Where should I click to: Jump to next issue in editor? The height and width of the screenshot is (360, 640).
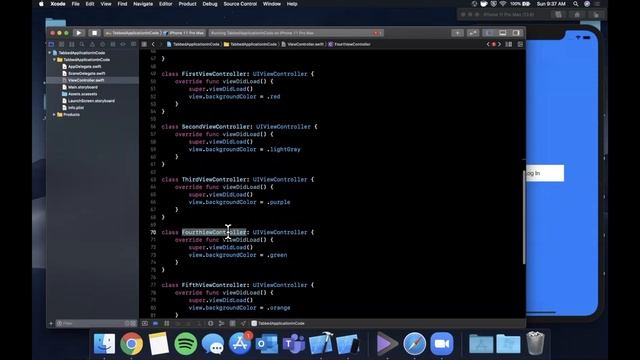[499, 44]
